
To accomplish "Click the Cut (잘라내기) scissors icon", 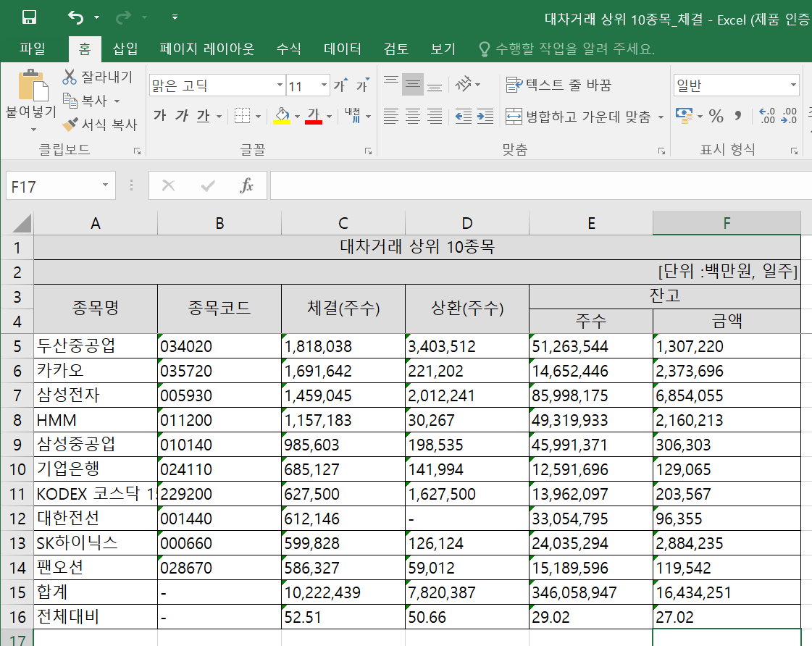I will click(70, 77).
